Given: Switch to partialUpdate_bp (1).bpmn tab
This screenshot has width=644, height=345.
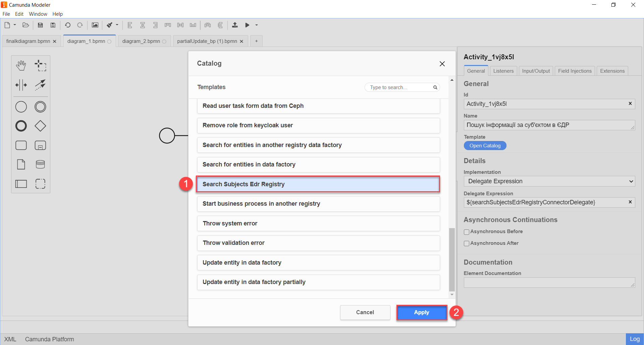Looking at the screenshot, I should coord(207,41).
